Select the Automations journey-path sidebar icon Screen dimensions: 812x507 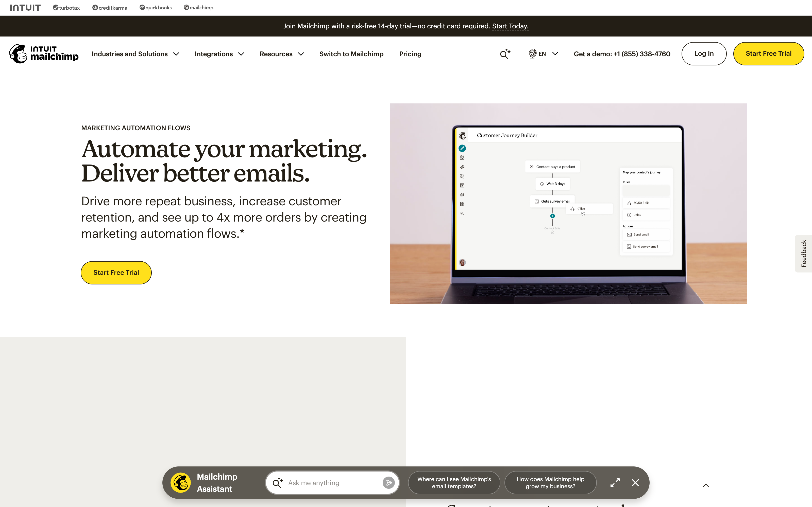coord(462,176)
